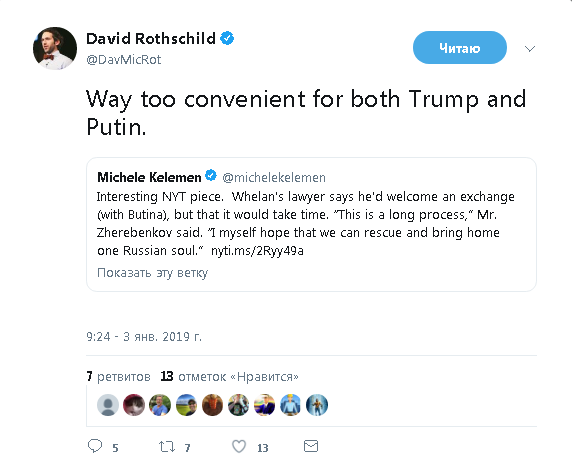This screenshot has height=468, width=572.
Task: Click Показать эту ветку link
Action: 152,272
